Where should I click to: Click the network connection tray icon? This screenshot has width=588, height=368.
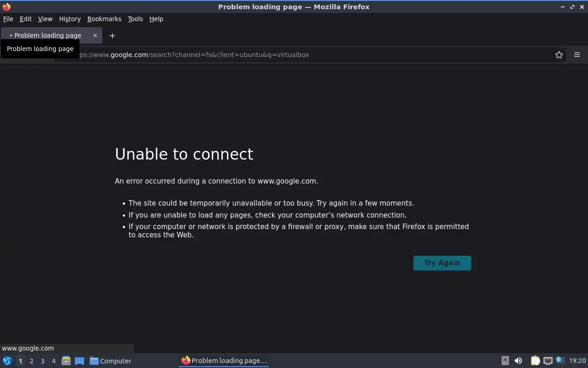click(548, 361)
